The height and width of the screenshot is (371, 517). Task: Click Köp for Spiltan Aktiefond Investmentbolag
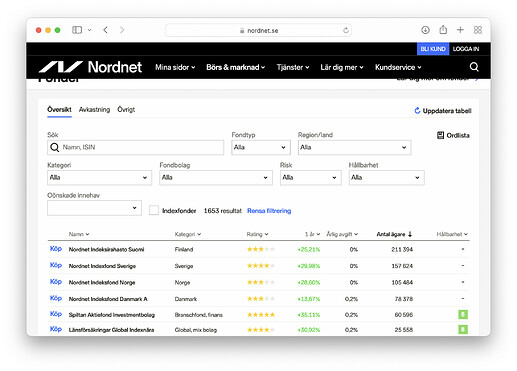click(56, 314)
